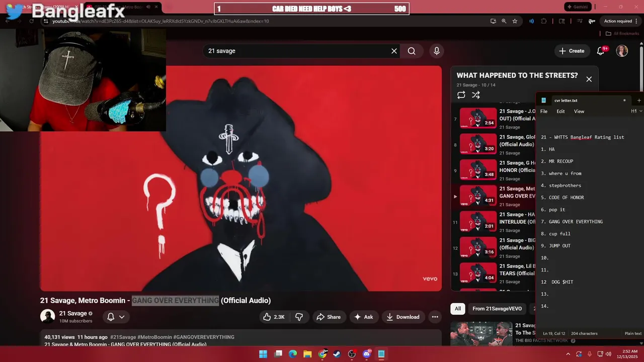
Task: Select the From 21SavageVEVO chip
Action: coord(497,309)
